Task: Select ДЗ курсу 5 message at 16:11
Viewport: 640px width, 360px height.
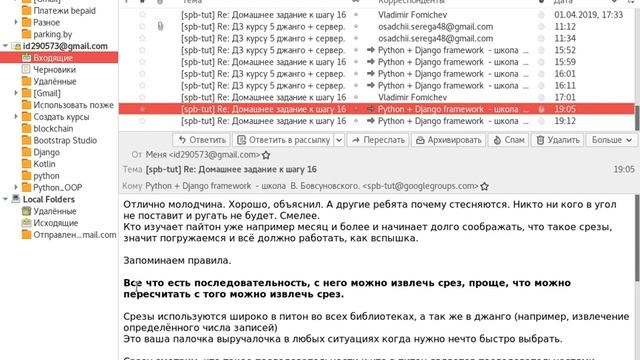Action: 377,86
